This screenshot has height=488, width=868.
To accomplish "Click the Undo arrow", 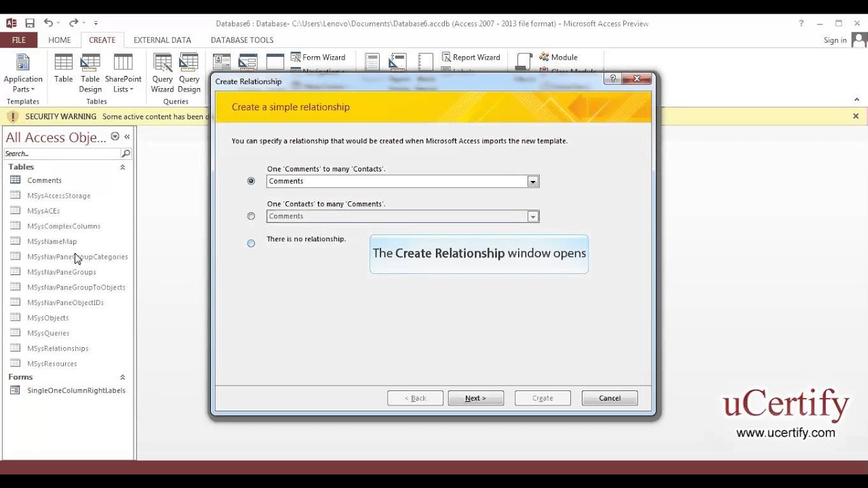I will coord(48,23).
